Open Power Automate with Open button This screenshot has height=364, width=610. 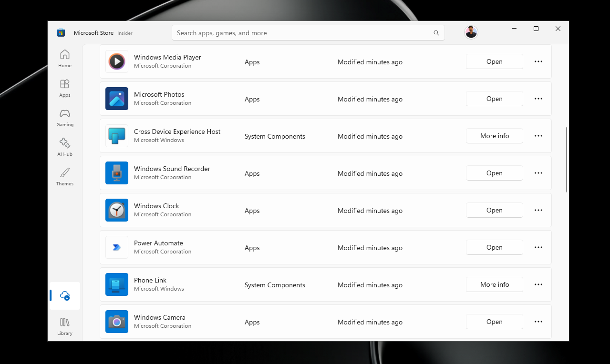pyautogui.click(x=495, y=247)
